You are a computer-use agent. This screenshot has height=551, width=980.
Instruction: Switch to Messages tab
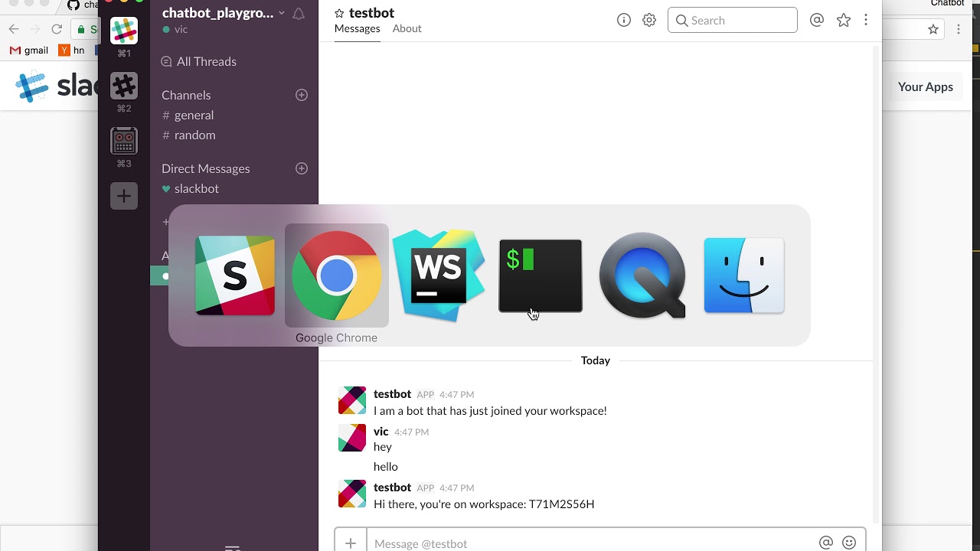click(x=357, y=28)
